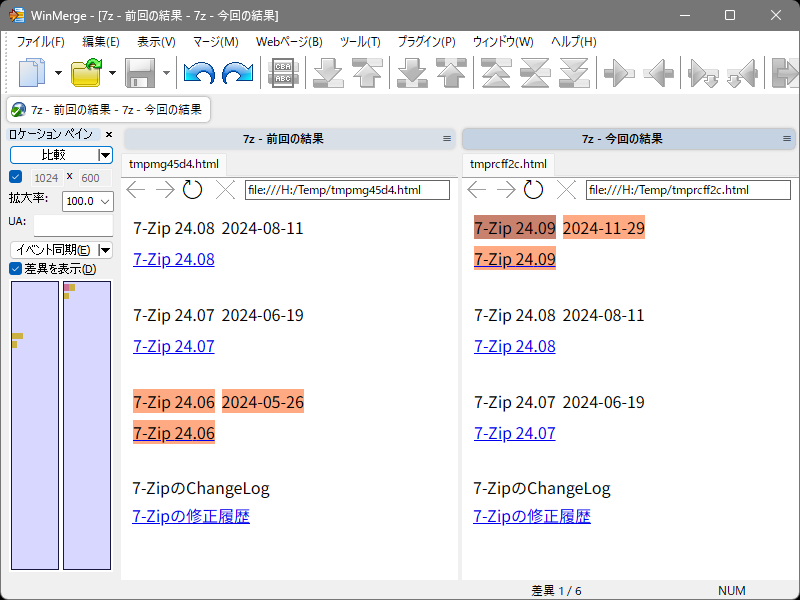The height and width of the screenshot is (600, 800).
Task: Click Copy Left and Advance icon
Action: point(742,73)
